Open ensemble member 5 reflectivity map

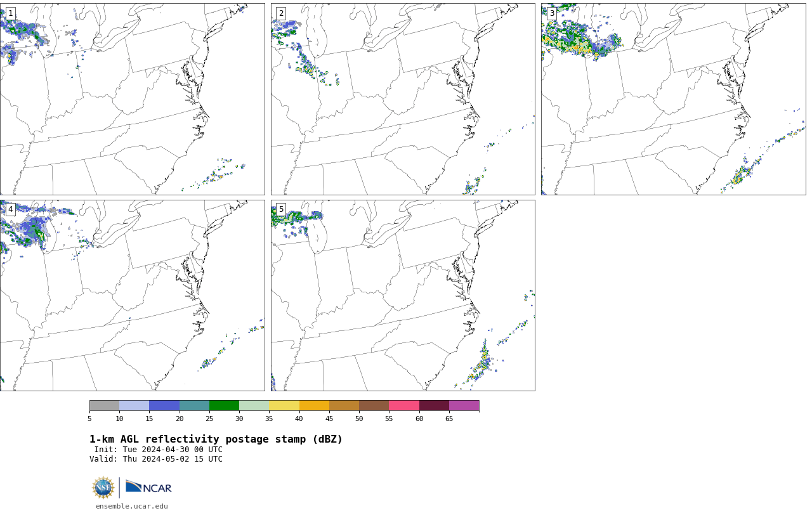(403, 295)
